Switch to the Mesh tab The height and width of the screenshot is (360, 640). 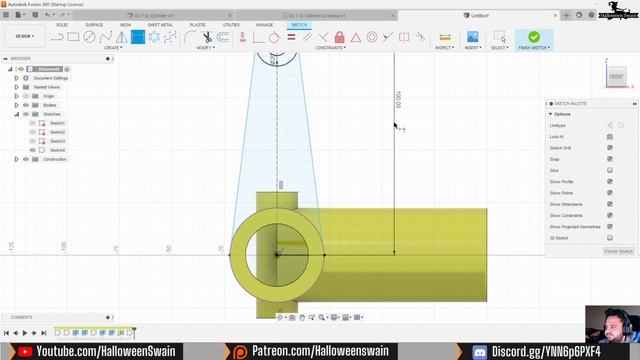pos(125,25)
